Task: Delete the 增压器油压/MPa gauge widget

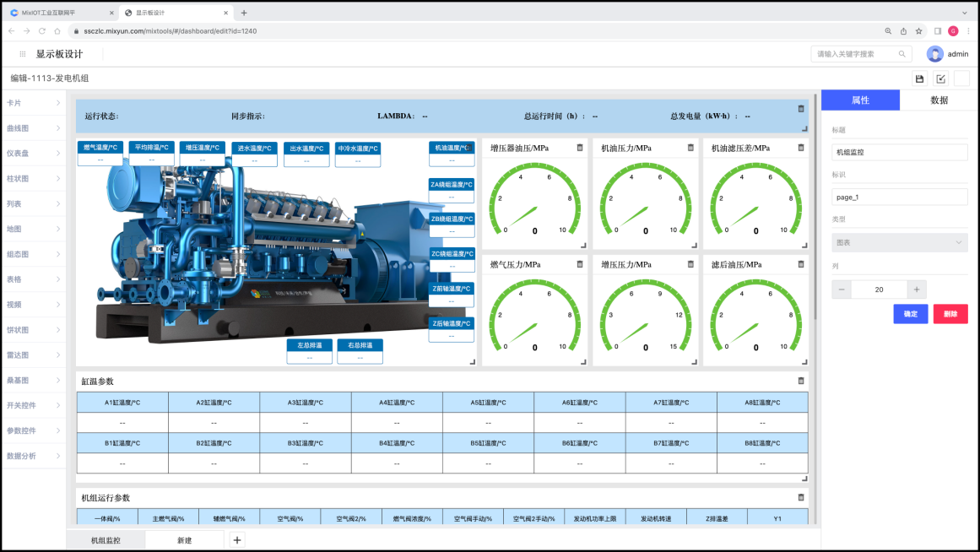Action: [x=580, y=148]
